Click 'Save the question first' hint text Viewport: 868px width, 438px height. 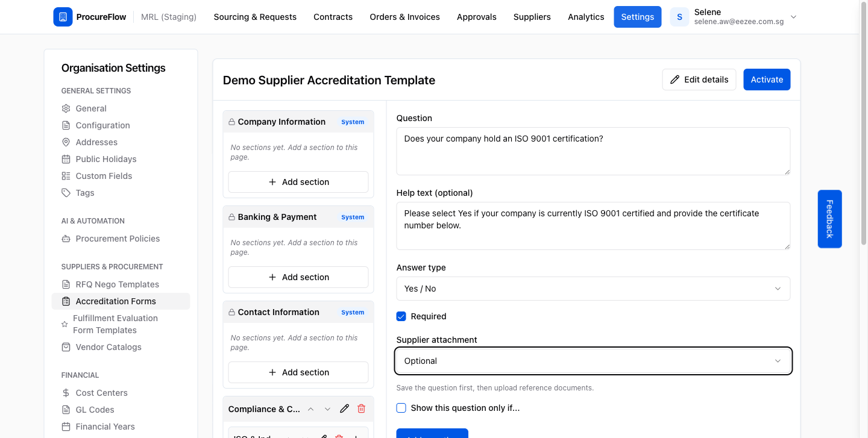[x=495, y=388]
